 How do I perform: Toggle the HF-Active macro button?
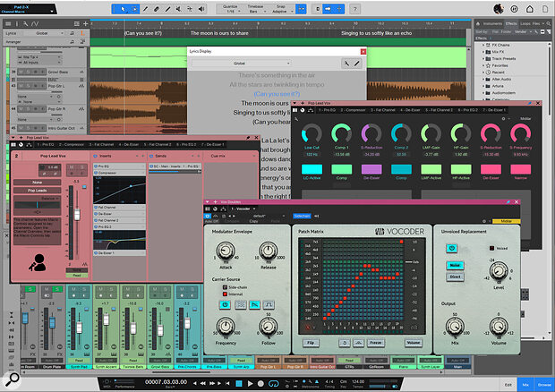point(461,169)
